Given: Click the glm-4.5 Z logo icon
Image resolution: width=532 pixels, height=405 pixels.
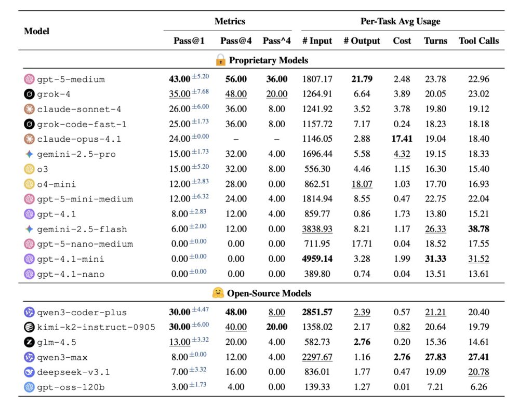Looking at the screenshot, I should tap(29, 342).
